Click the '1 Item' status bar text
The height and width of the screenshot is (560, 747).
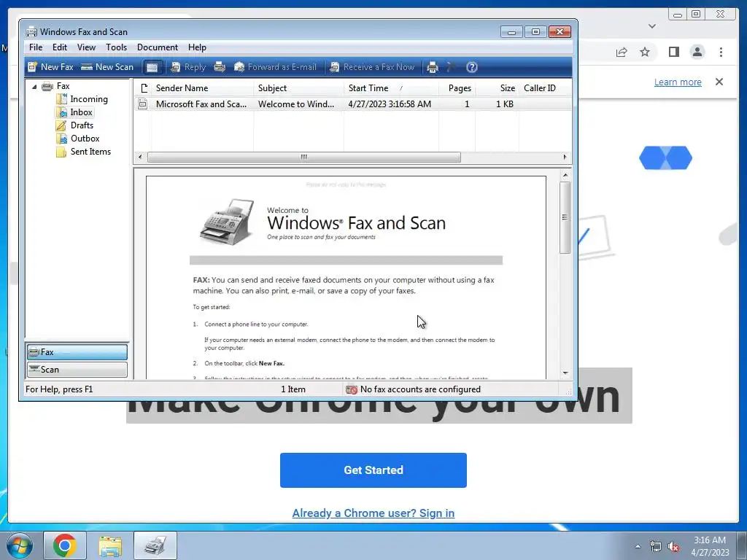click(x=293, y=389)
